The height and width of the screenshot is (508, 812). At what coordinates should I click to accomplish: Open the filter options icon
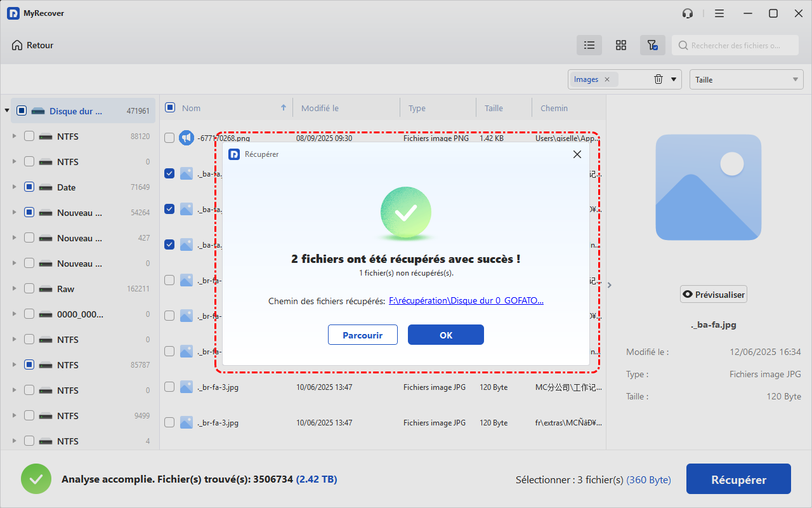point(652,45)
